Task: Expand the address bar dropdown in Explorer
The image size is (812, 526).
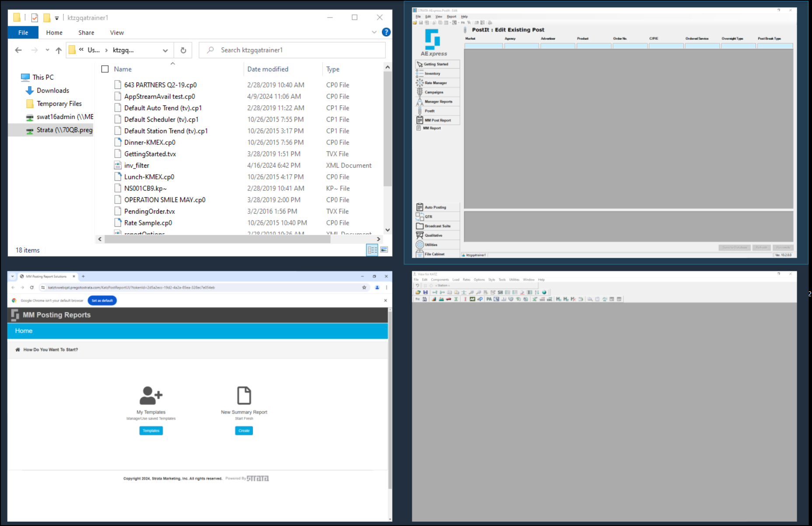Action: (x=165, y=50)
